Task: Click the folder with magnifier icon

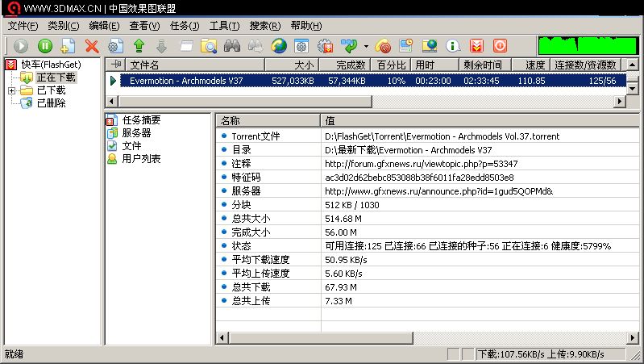Action: 209,46
